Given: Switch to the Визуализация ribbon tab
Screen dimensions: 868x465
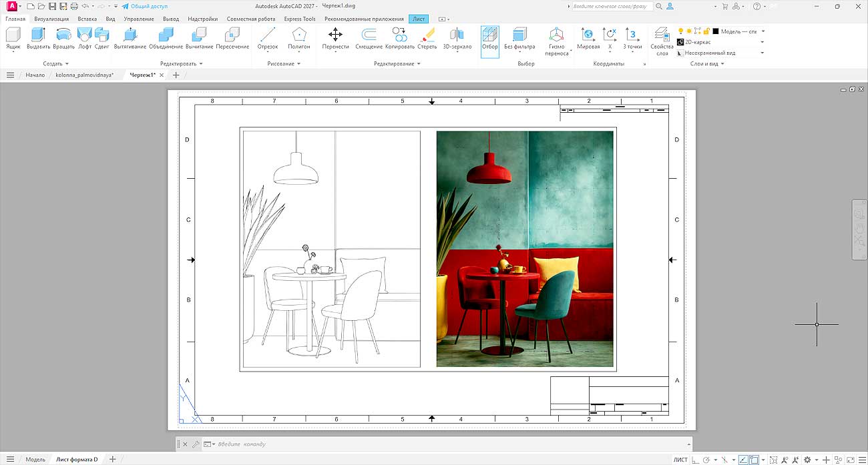Looking at the screenshot, I should pos(51,19).
